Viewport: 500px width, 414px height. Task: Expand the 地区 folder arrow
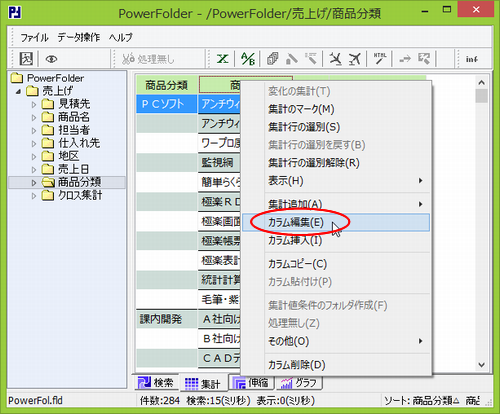[x=34, y=156]
